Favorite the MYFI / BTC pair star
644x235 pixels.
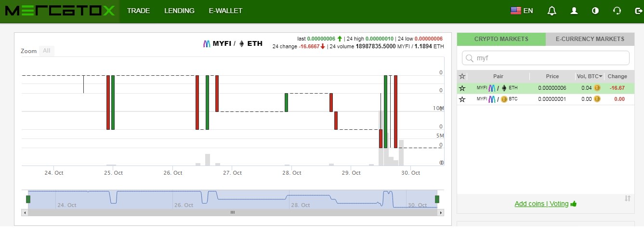[x=462, y=99]
